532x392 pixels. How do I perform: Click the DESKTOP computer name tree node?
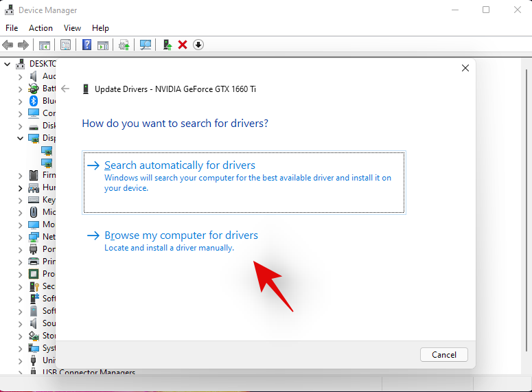point(43,63)
